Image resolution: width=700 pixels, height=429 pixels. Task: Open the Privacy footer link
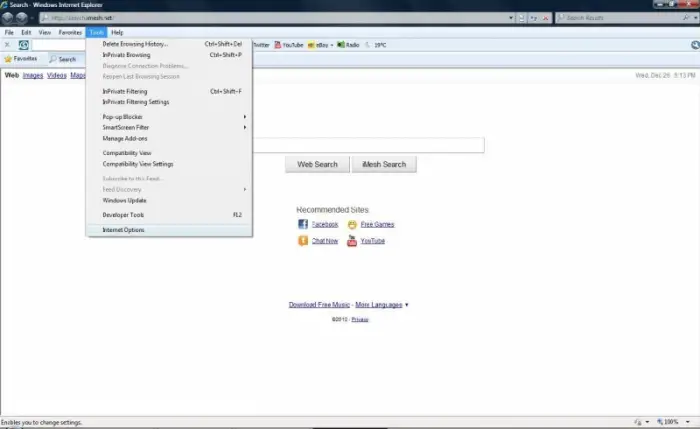(360, 320)
